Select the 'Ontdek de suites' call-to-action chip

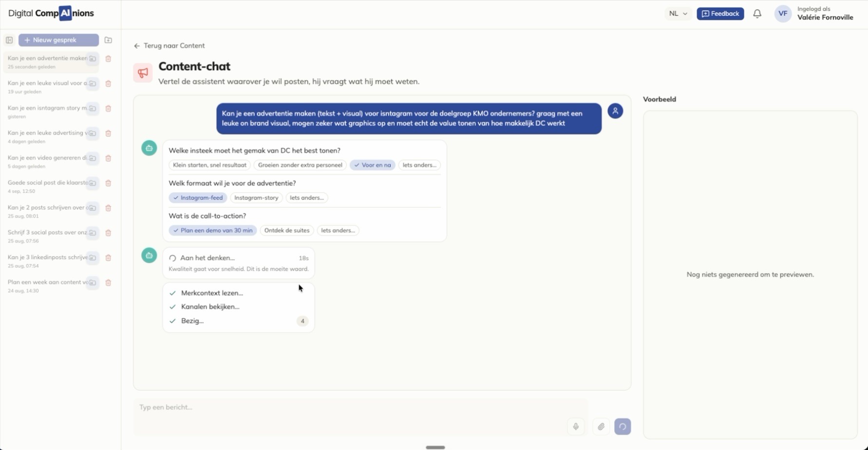coord(287,230)
